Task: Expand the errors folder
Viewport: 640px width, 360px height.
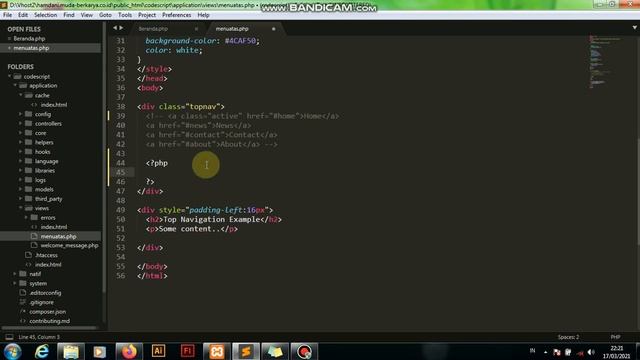Action: pos(27,217)
